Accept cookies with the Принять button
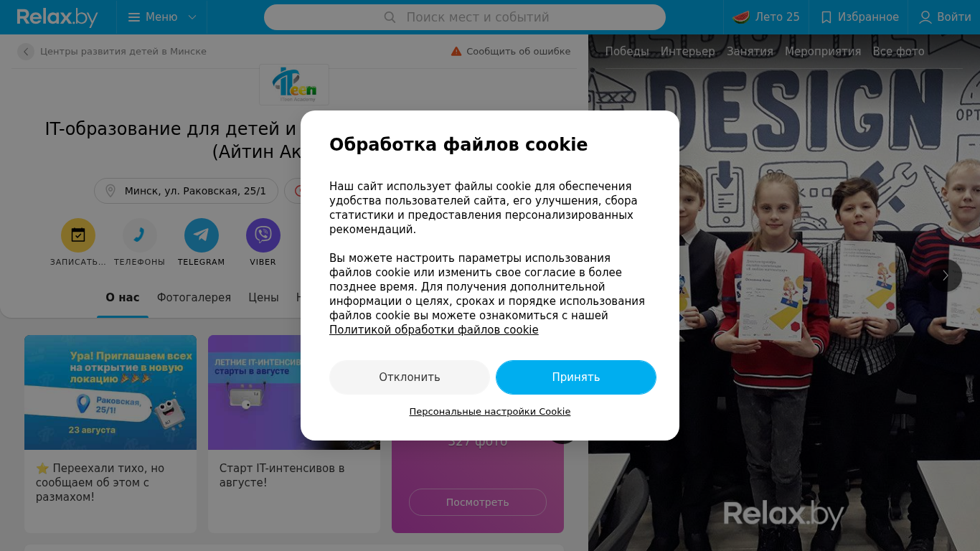Viewport: 980px width, 551px height. click(x=576, y=377)
